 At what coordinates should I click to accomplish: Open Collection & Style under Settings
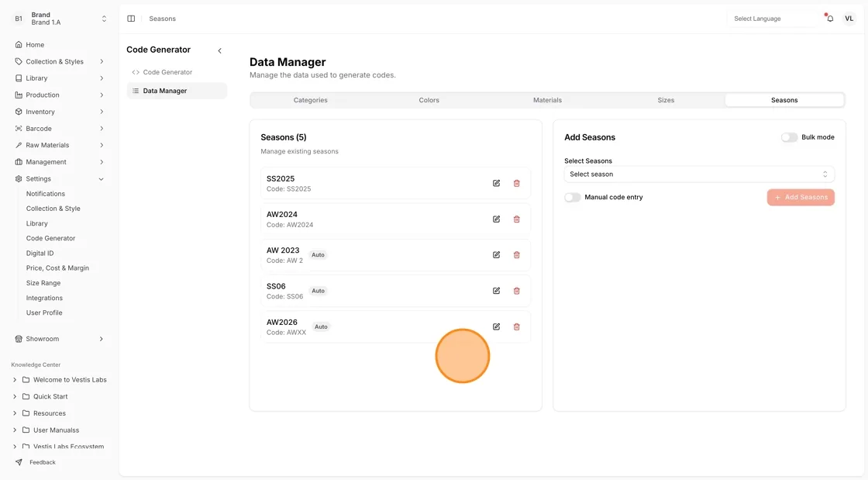pos(53,209)
